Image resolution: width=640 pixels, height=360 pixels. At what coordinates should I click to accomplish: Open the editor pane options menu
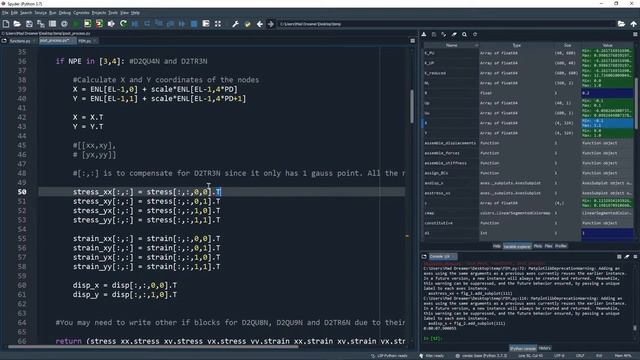pyautogui.click(x=413, y=41)
